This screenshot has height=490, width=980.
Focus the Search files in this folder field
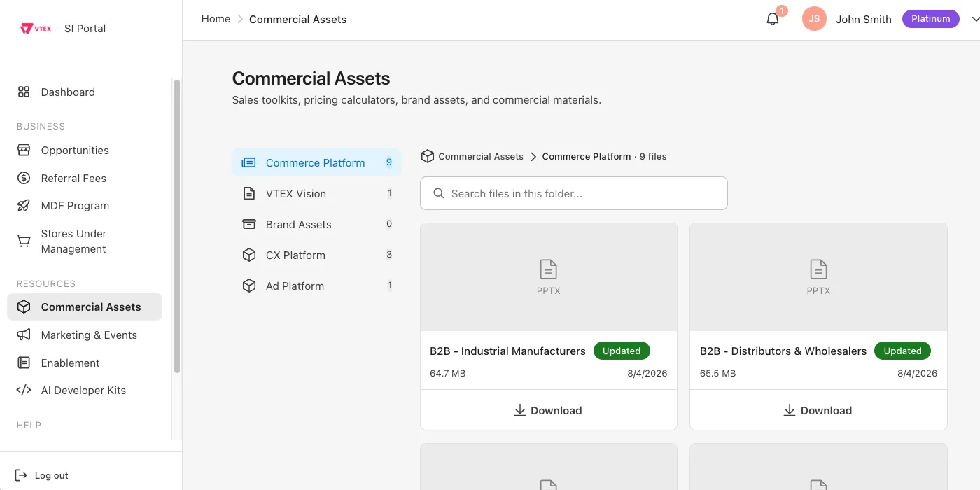tap(574, 193)
